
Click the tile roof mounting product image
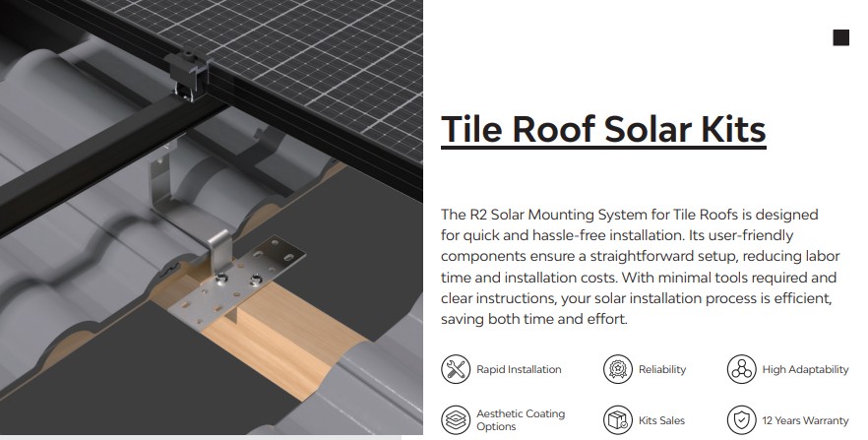point(212,217)
